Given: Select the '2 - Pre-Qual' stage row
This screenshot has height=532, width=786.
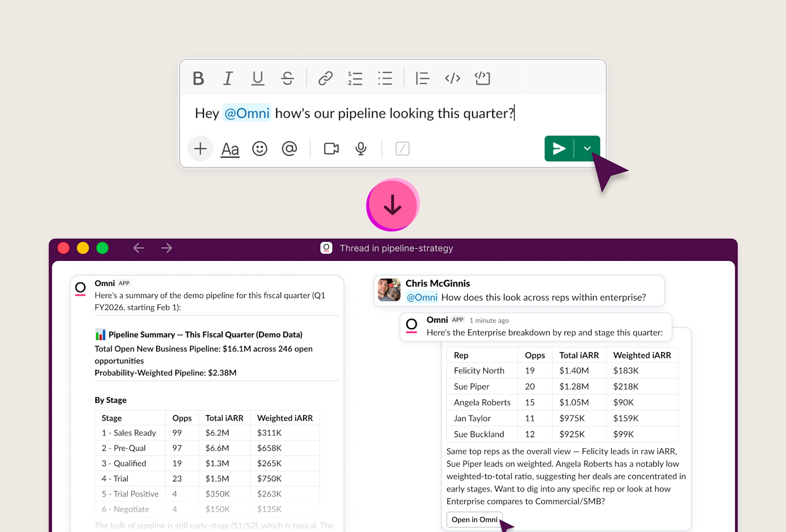Looking at the screenshot, I should click(x=207, y=448).
